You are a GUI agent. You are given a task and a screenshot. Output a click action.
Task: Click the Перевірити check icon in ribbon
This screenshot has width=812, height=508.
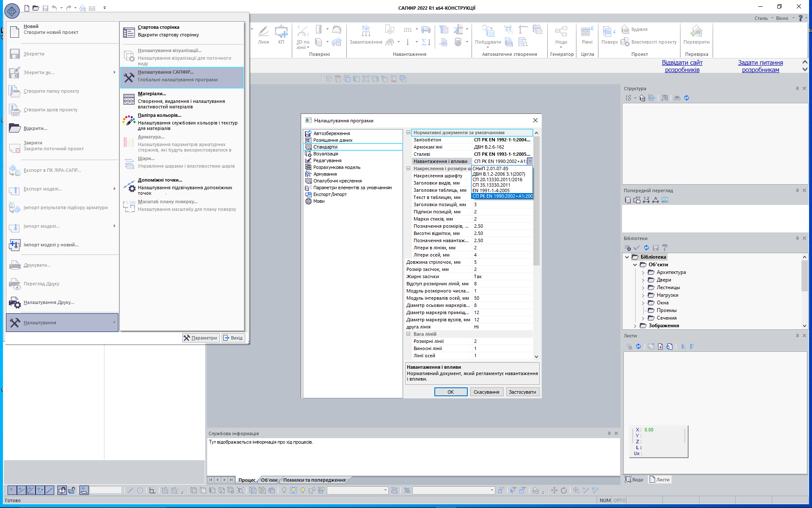point(696,32)
